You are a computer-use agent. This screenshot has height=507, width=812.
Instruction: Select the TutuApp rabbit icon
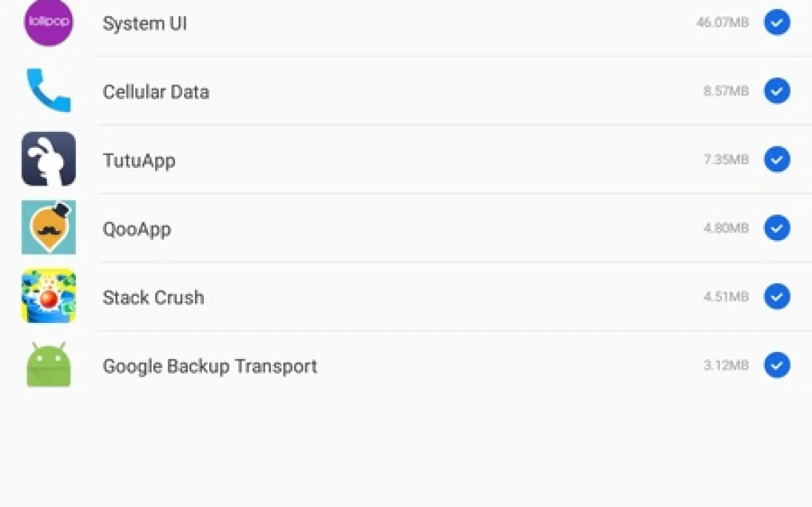[x=48, y=159]
